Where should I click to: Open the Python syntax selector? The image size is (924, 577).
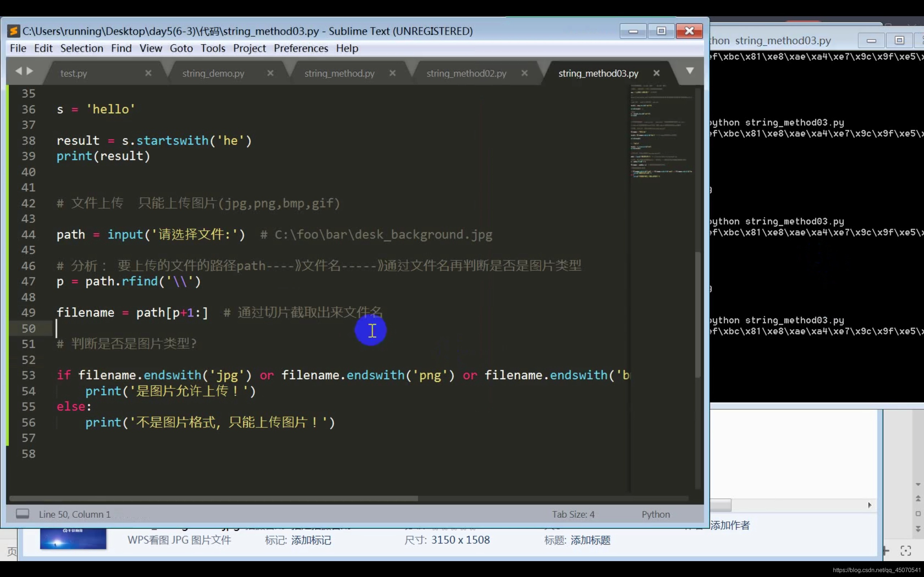655,514
